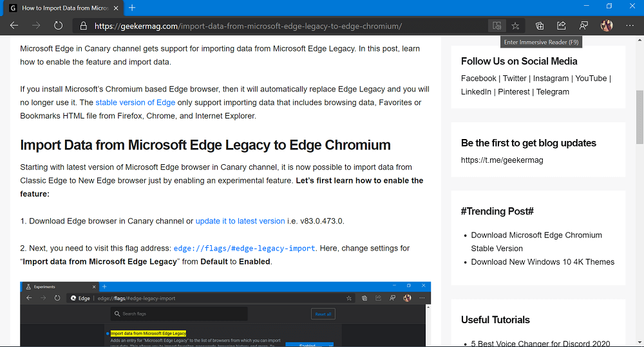Viewport: 644px width, 347px height.
Task: Minimize the Edge browser window
Action: [x=586, y=6]
